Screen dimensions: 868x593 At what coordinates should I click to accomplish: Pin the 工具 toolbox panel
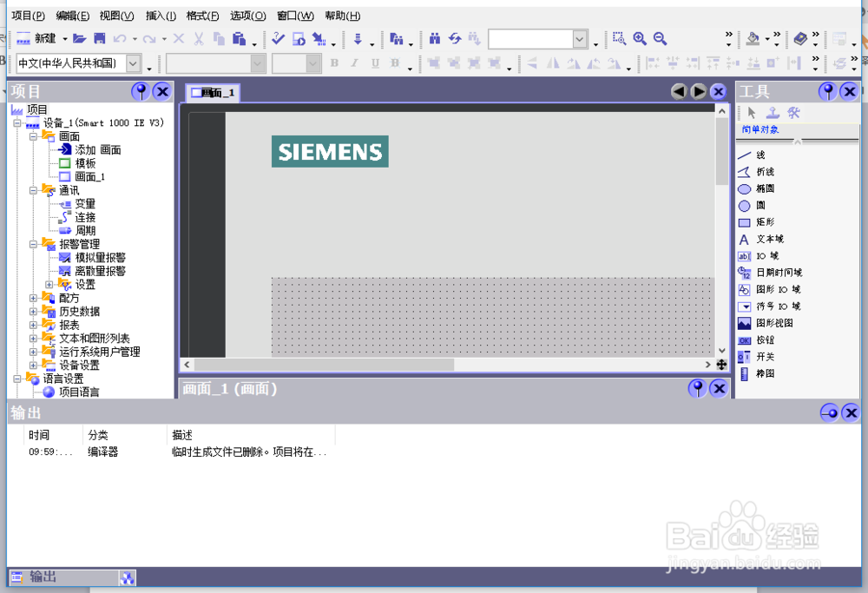pos(828,91)
